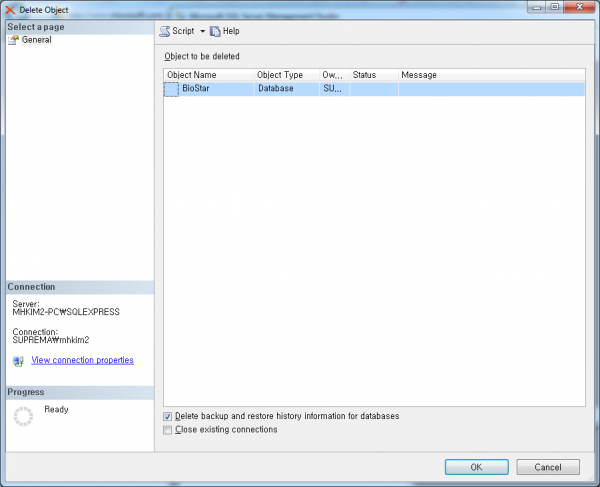The width and height of the screenshot is (600, 487).
Task: Click the Delete Object title bar icon
Action: pos(10,8)
